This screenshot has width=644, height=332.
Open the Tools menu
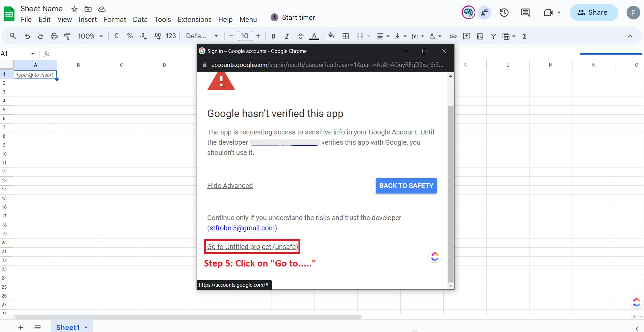click(163, 19)
